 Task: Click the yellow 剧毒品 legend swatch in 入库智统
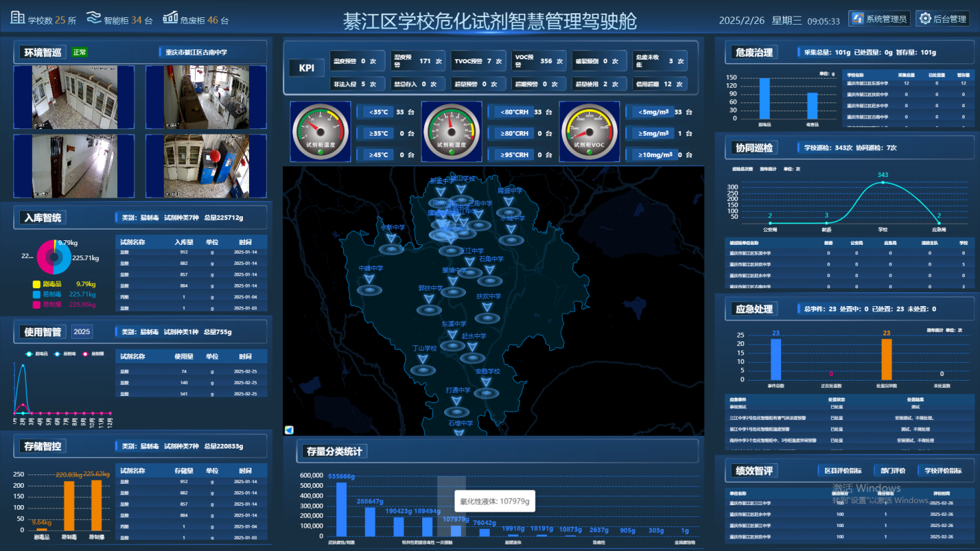click(x=37, y=284)
